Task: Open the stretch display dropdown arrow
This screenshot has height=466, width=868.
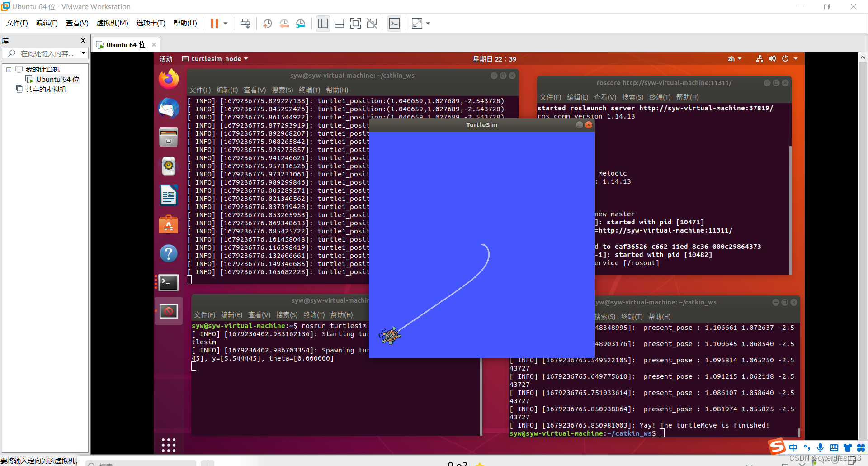Action: pyautogui.click(x=428, y=24)
